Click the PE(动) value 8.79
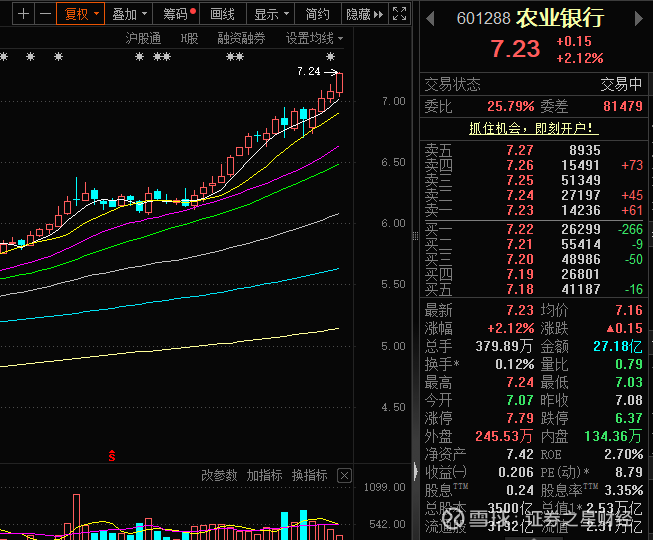The image size is (653, 540). click(x=629, y=472)
